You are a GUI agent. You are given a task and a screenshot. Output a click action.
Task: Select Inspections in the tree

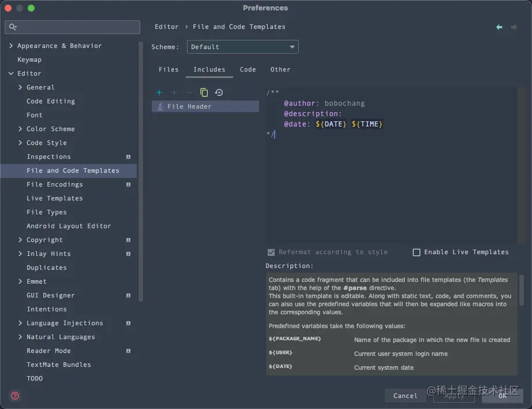[49, 157]
